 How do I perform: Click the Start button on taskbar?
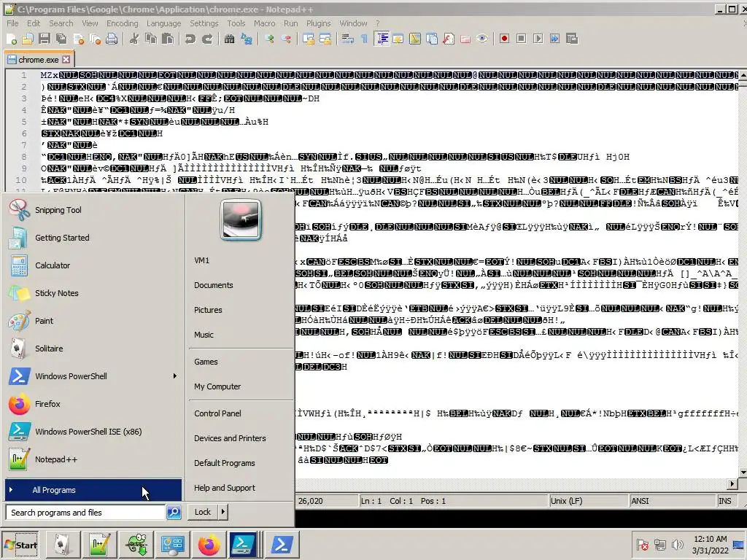(21, 545)
